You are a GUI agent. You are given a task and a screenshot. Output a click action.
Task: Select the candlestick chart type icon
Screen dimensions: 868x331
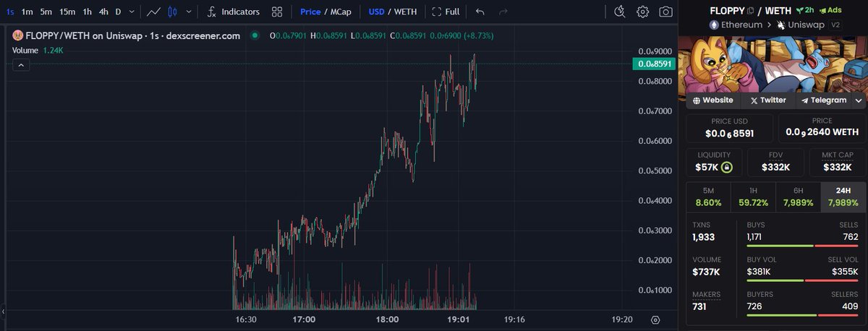click(x=172, y=12)
